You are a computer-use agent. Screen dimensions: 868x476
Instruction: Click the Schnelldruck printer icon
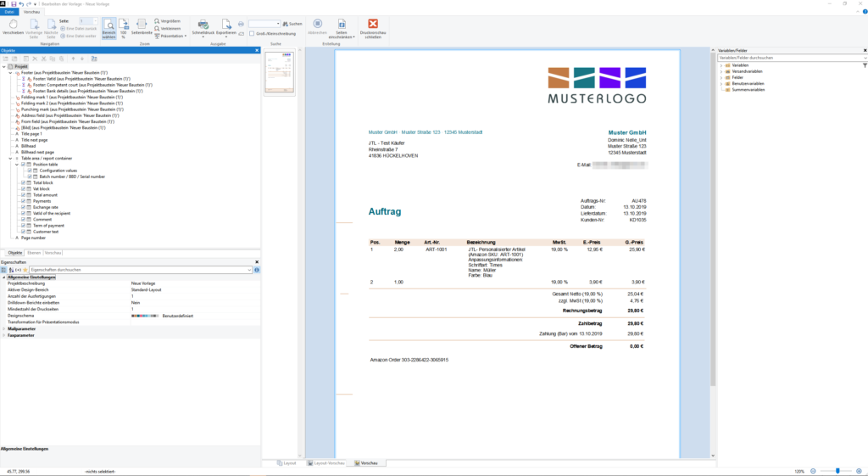tap(203, 27)
